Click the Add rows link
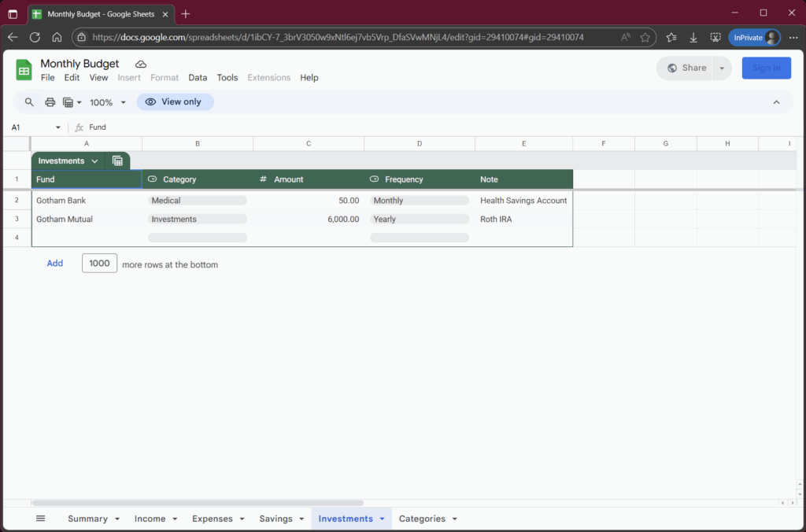 [55, 263]
